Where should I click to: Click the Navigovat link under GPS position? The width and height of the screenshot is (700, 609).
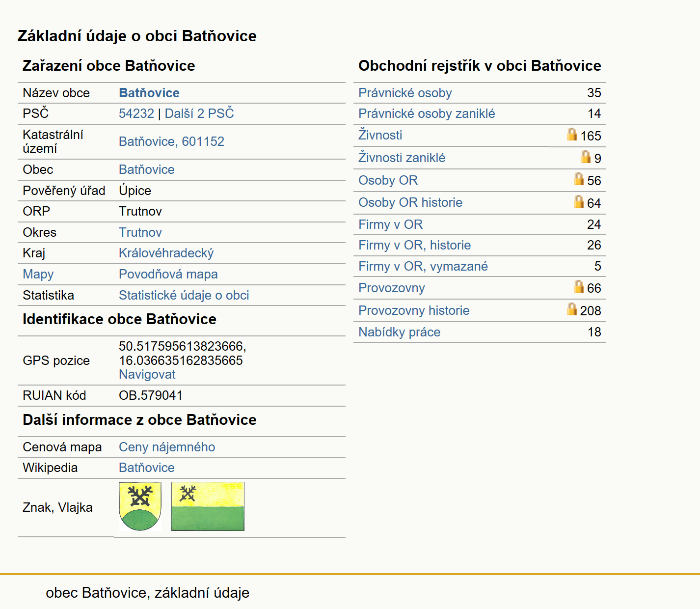click(x=147, y=374)
